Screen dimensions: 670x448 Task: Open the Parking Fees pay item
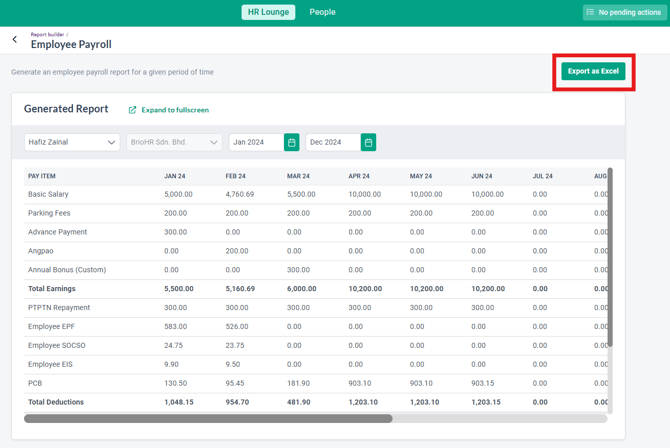pos(49,213)
